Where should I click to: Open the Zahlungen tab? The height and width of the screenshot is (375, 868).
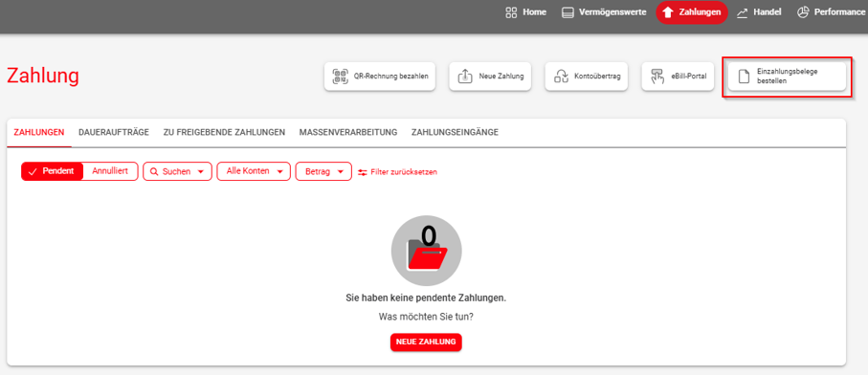coord(38,132)
